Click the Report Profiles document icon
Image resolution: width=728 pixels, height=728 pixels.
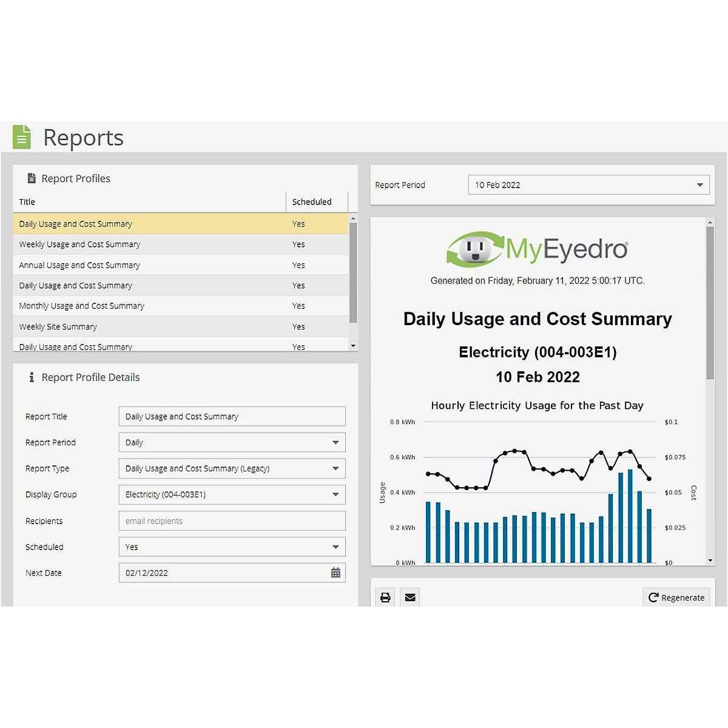[32, 178]
